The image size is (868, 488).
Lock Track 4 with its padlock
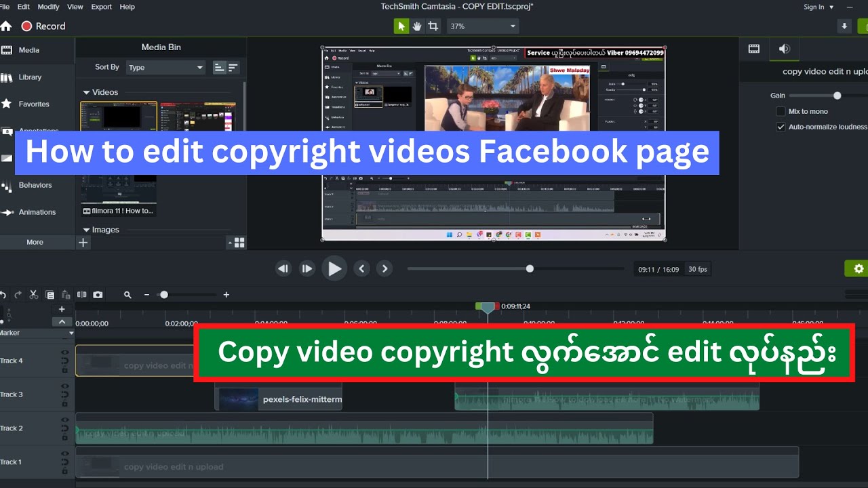(x=65, y=369)
